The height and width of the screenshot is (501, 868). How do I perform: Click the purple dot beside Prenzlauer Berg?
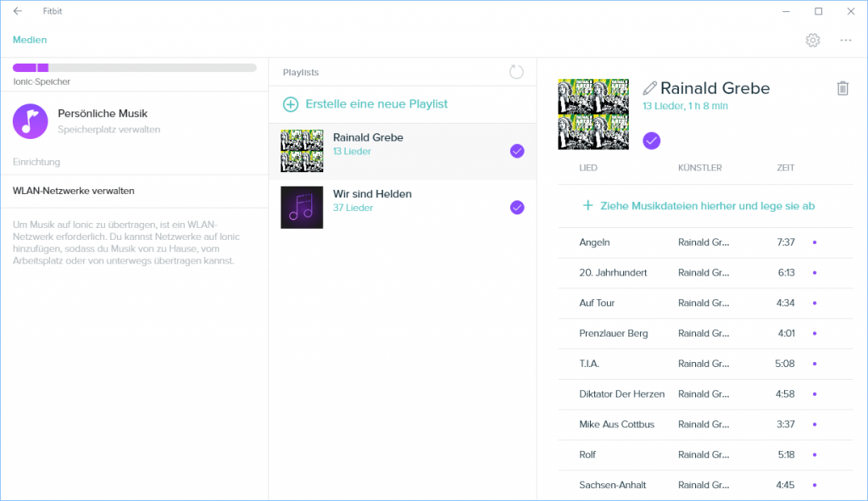(x=815, y=333)
